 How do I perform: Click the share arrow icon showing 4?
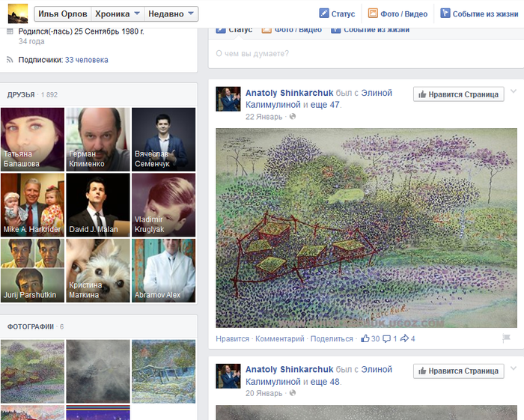[404, 338]
